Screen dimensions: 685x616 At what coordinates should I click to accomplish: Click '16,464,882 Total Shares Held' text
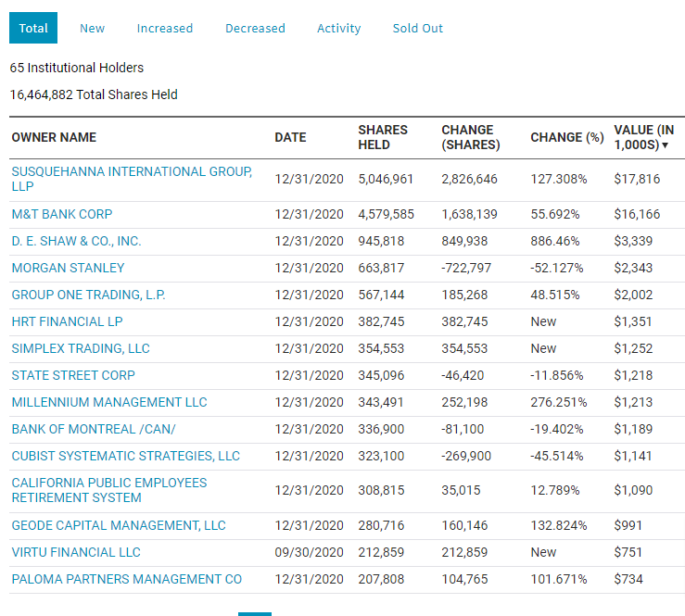click(x=94, y=94)
